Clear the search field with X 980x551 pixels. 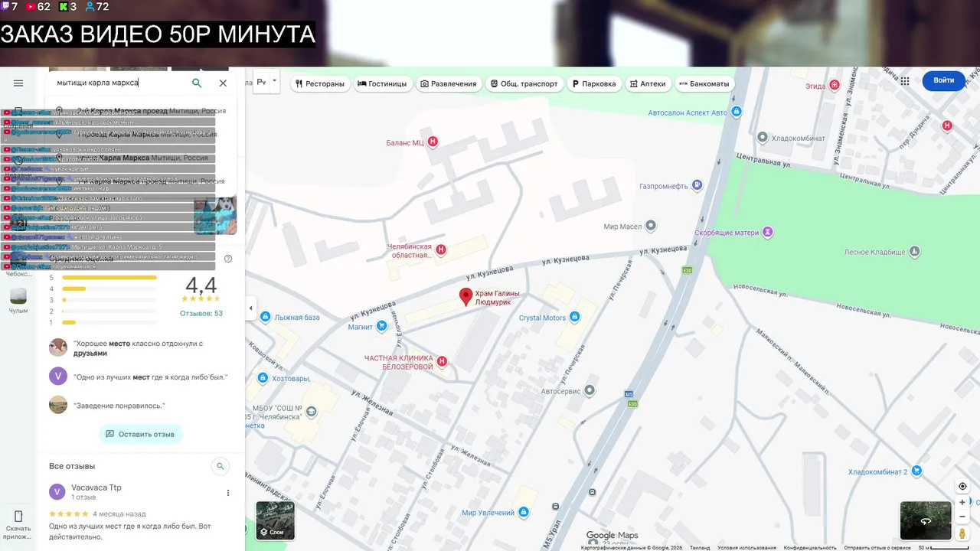click(x=223, y=83)
